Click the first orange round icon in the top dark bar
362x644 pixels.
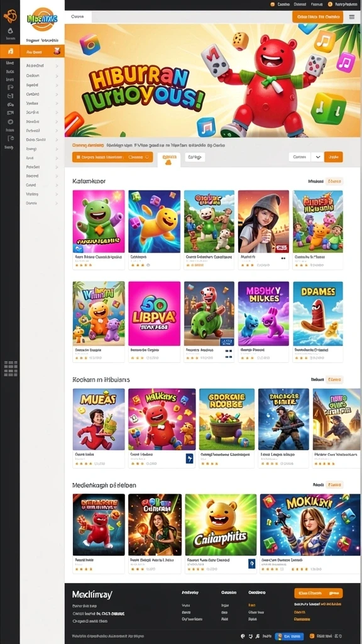click(272, 4)
